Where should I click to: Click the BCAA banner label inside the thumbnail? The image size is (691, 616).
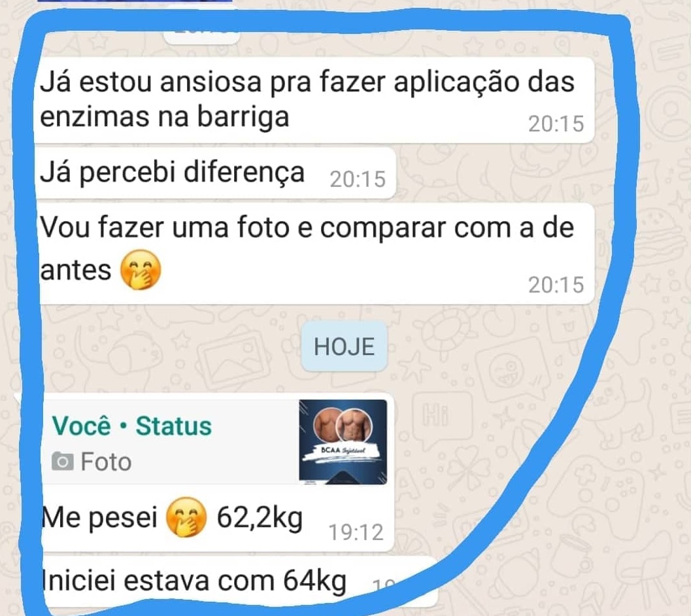(x=343, y=450)
